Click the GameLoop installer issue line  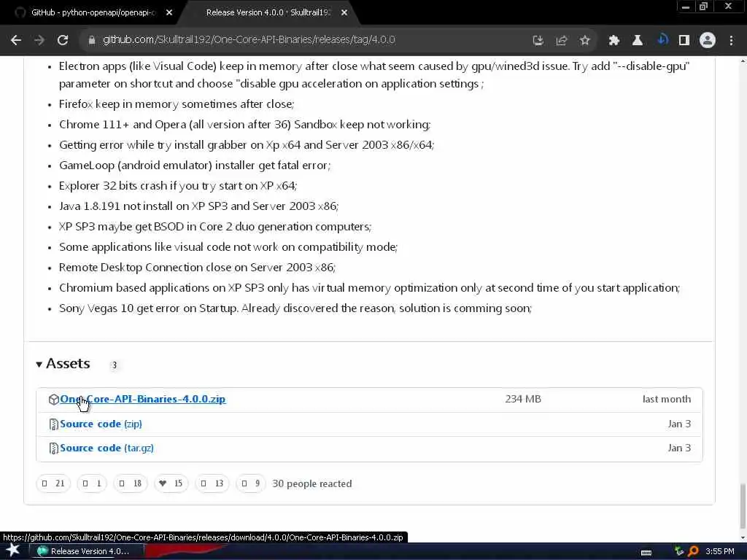click(195, 166)
